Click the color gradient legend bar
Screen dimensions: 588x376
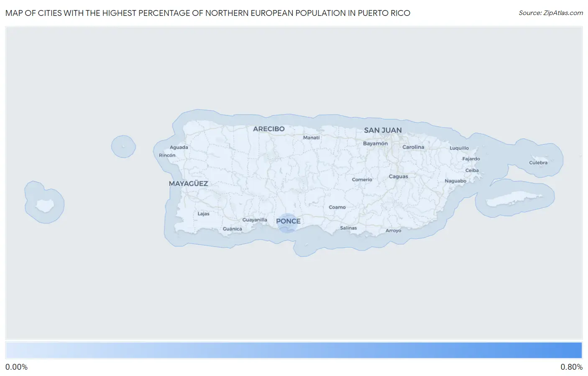pos(294,350)
